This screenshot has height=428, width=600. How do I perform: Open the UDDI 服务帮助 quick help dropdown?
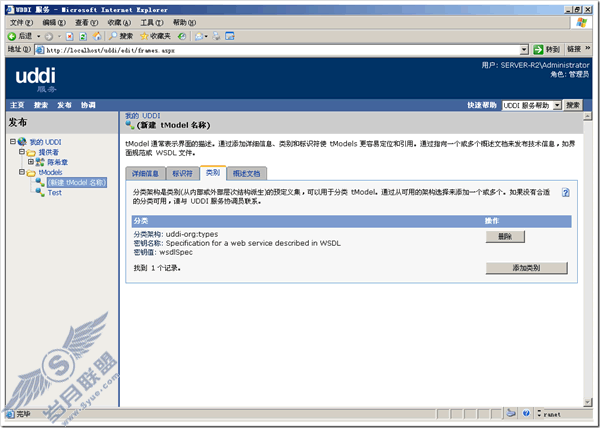pyautogui.click(x=532, y=105)
